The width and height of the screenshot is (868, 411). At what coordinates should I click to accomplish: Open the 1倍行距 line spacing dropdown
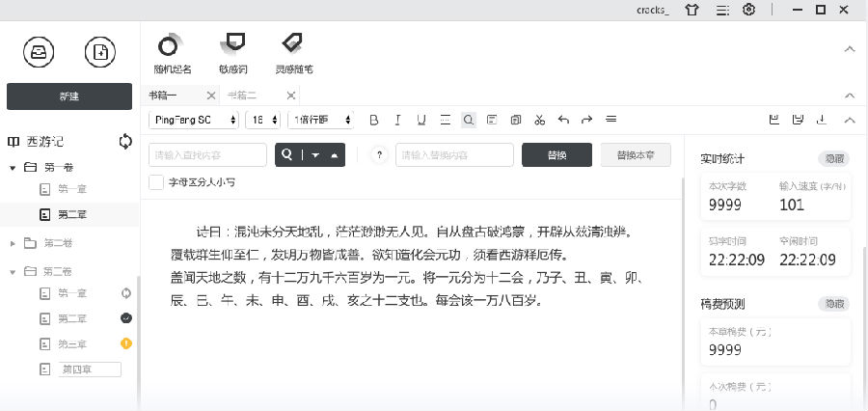coord(321,120)
